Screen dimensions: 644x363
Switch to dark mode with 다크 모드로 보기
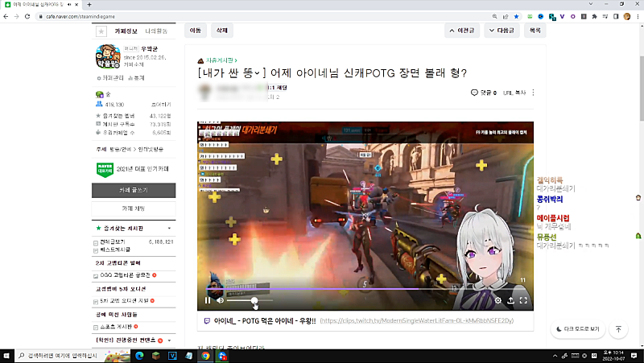click(578, 329)
